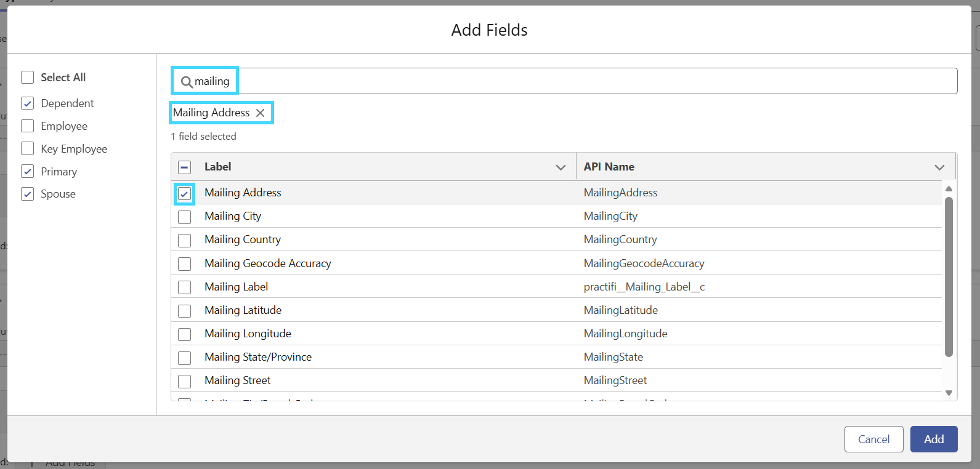Select the Mailing Country row checkbox
This screenshot has height=469, width=980.
coord(185,240)
